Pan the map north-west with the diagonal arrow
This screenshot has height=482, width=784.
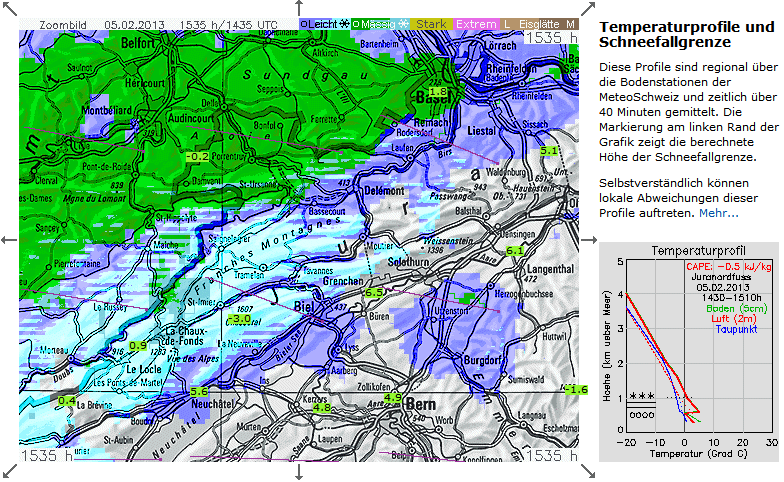tap(10, 8)
